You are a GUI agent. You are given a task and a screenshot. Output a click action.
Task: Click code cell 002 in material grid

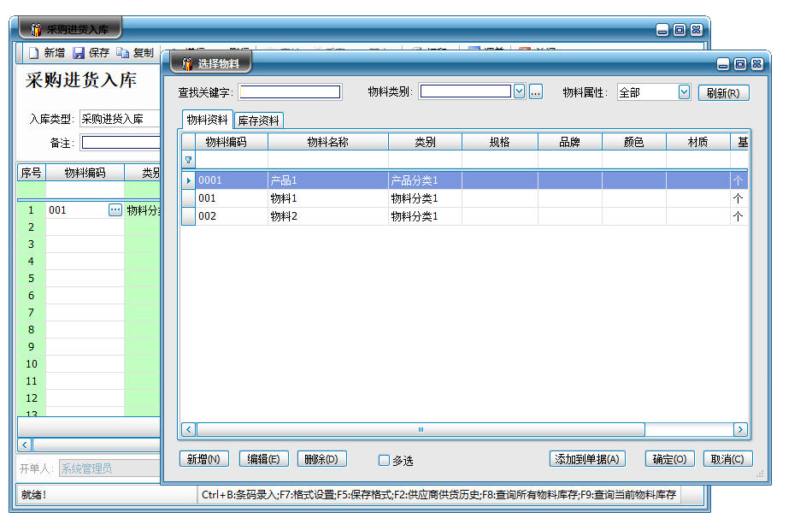coord(232,216)
